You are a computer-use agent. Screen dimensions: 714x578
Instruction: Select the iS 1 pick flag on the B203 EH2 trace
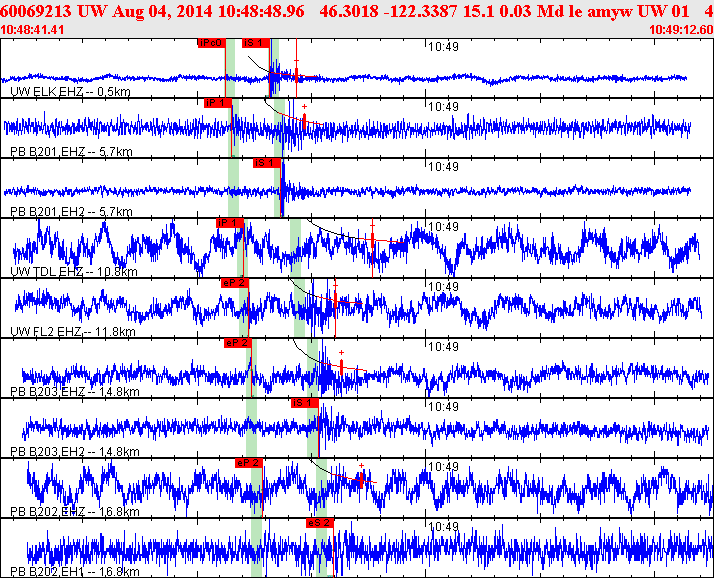304,403
